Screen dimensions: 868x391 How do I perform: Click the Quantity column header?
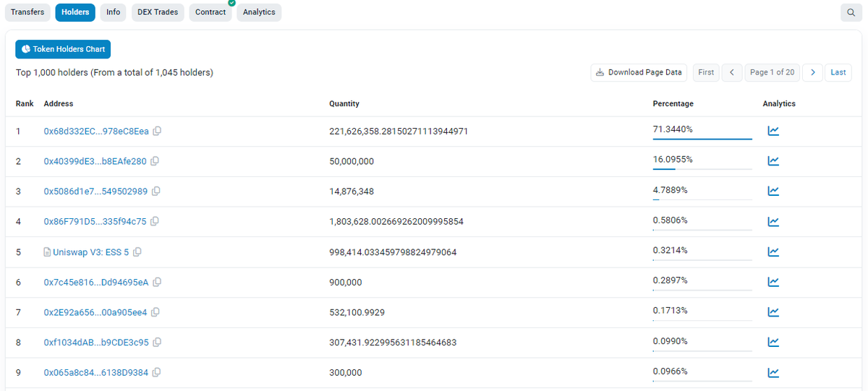(x=344, y=104)
